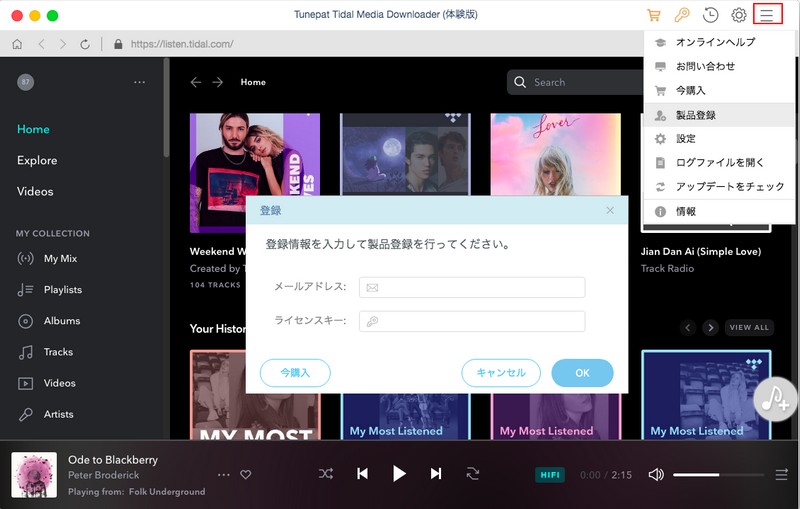The width and height of the screenshot is (800, 509).
Task: Click history carousel left chevron
Action: click(688, 327)
